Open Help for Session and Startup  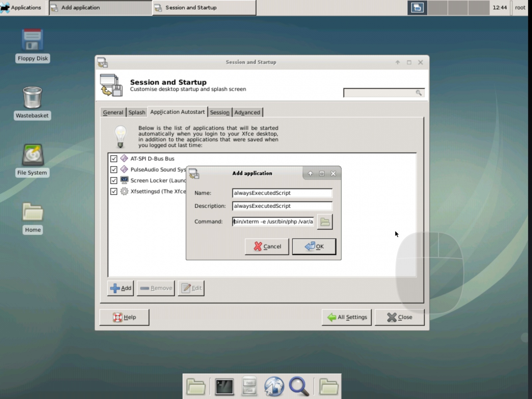(124, 317)
